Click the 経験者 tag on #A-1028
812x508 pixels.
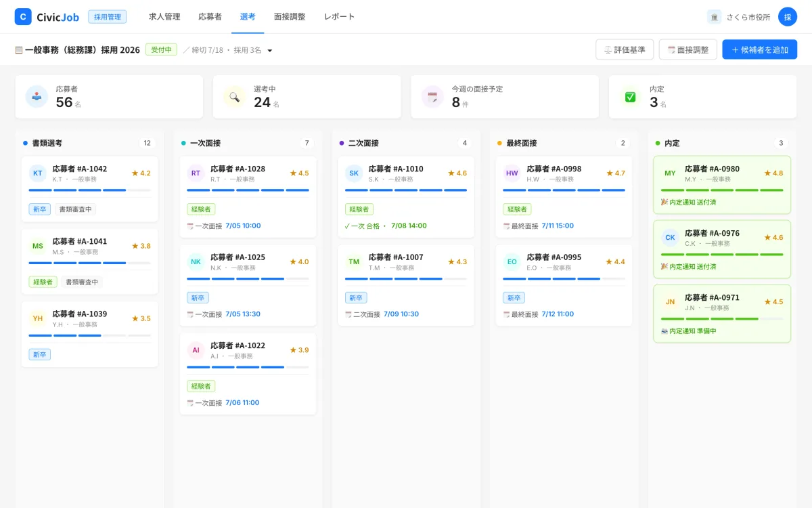[201, 209]
